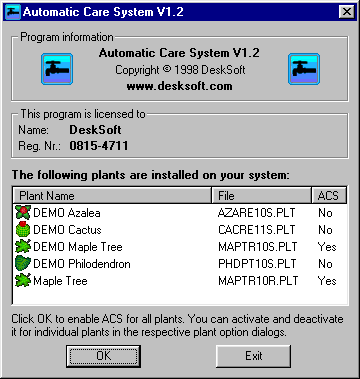This screenshot has height=379, width=360.
Task: Click file name MAPTR10S.PLT
Action: (258, 247)
